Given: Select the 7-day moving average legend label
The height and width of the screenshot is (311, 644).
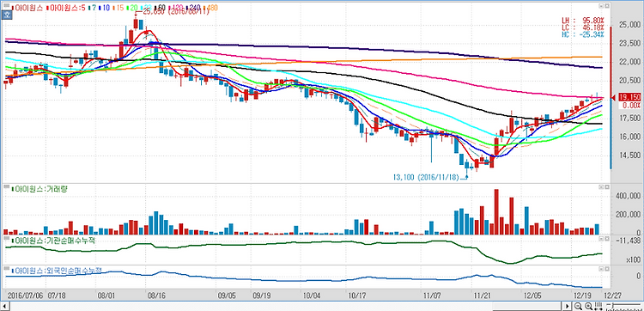Looking at the screenshot, I should pos(94,8).
